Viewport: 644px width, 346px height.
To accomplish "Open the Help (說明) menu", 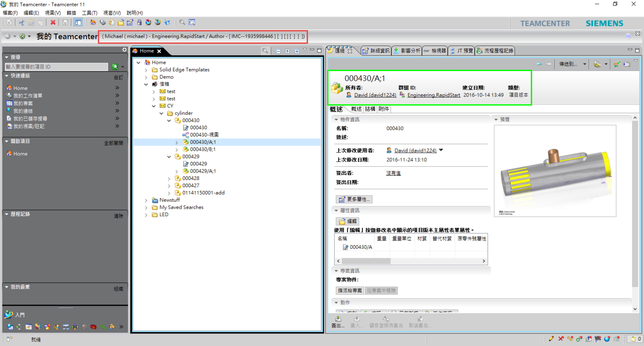I will 134,13.
